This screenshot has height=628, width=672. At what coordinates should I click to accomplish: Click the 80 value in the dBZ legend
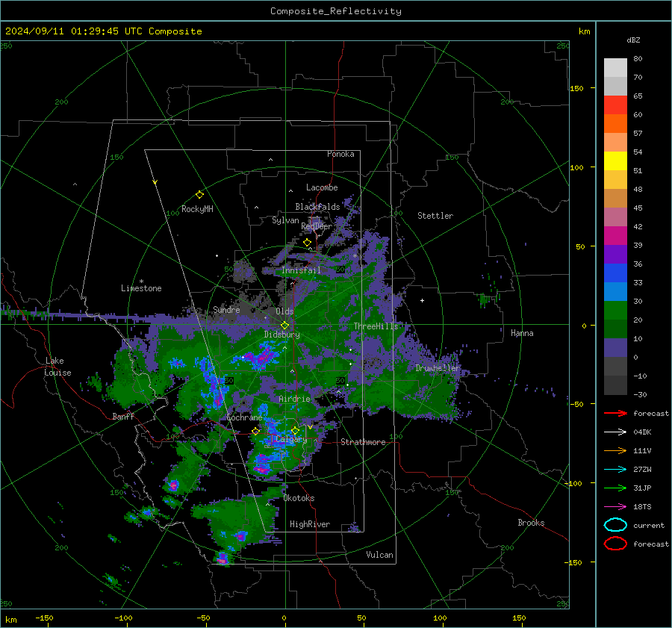click(638, 59)
